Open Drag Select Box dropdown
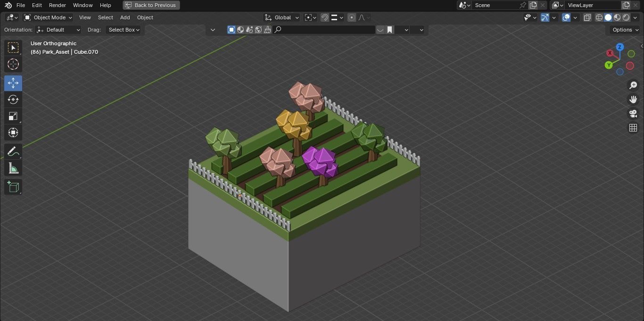Viewport: 644px width, 321px height. pyautogui.click(x=124, y=30)
